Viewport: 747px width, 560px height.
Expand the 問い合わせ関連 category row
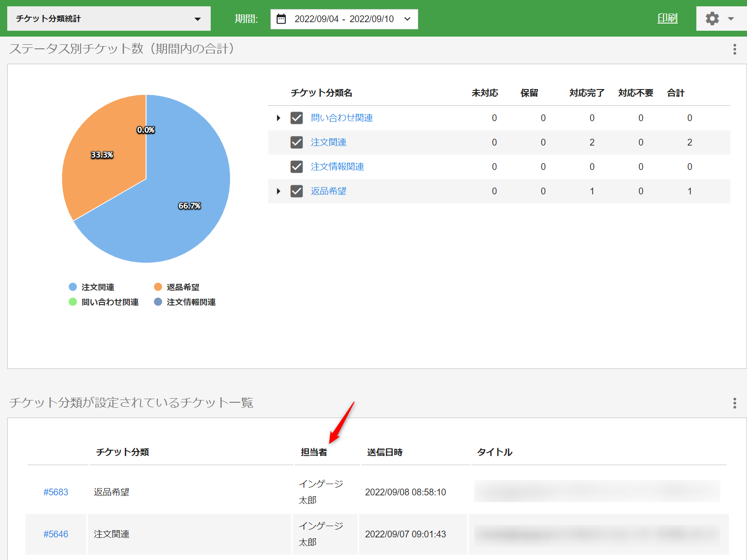(279, 118)
